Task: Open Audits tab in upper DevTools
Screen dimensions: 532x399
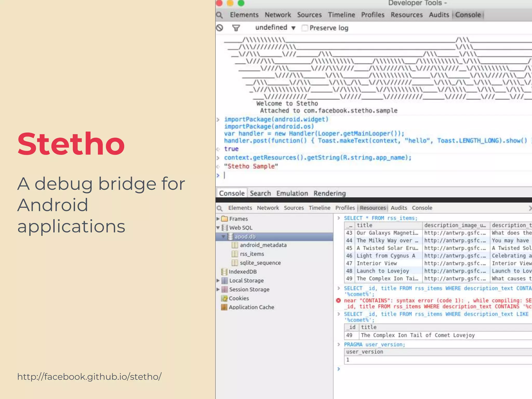Action: point(439,15)
